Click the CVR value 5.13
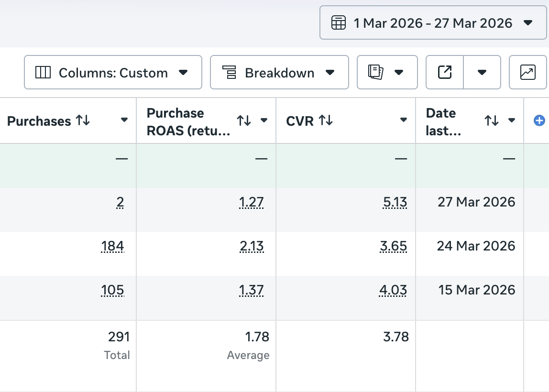The image size is (549, 392). pos(395,202)
